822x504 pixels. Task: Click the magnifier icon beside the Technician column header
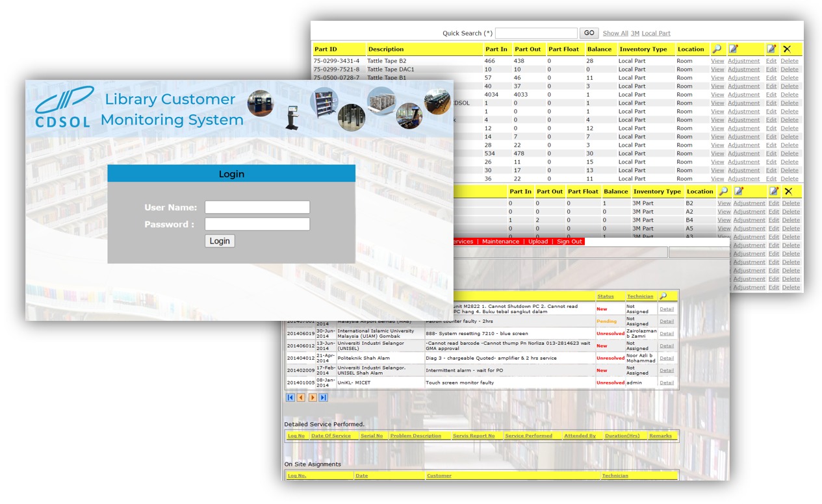[x=663, y=296]
